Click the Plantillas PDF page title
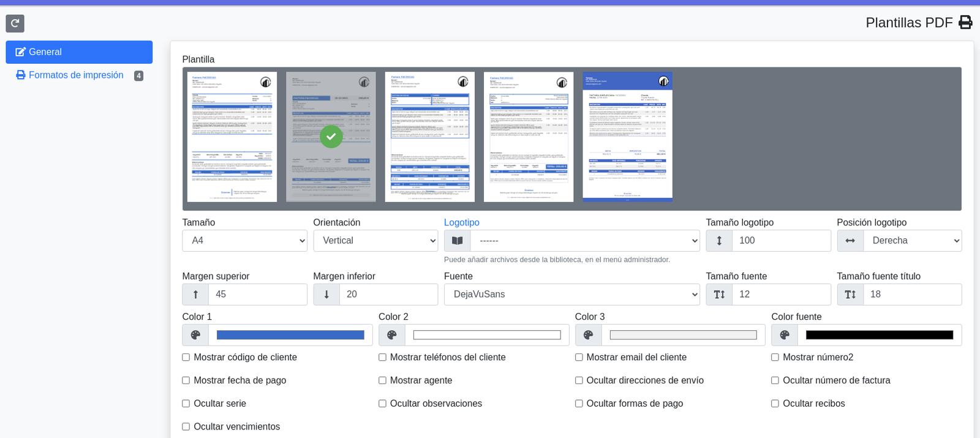980x438 pixels. (909, 23)
